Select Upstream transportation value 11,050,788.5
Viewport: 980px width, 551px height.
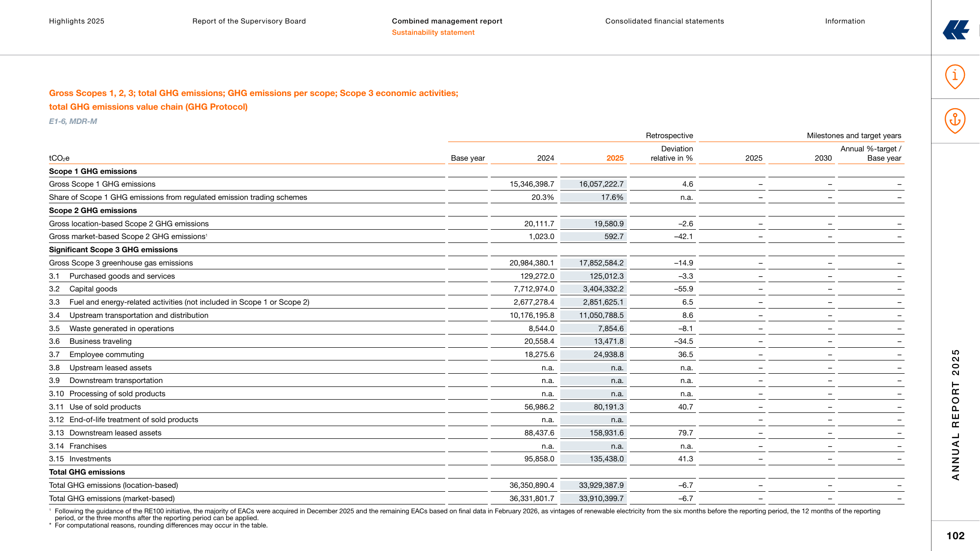[601, 315]
